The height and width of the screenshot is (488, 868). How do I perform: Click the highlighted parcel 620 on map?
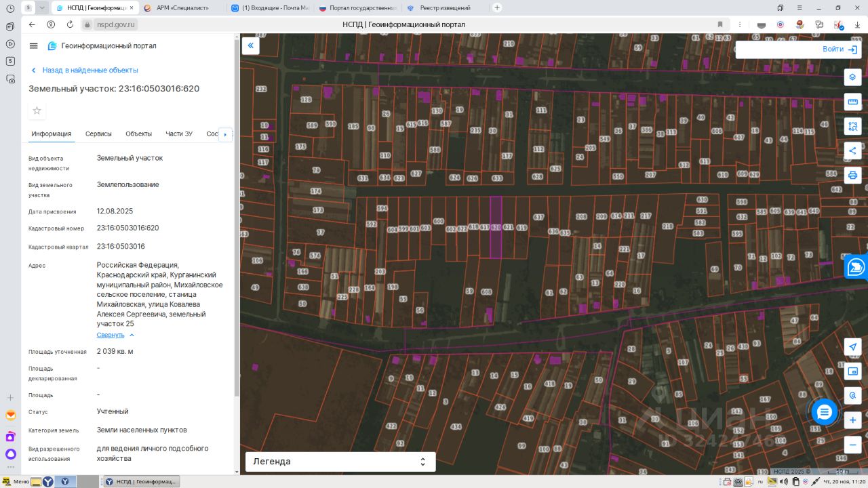click(x=496, y=241)
